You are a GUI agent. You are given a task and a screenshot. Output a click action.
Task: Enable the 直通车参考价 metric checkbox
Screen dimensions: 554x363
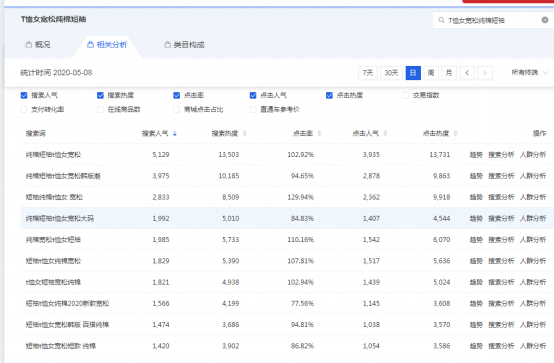(253, 110)
